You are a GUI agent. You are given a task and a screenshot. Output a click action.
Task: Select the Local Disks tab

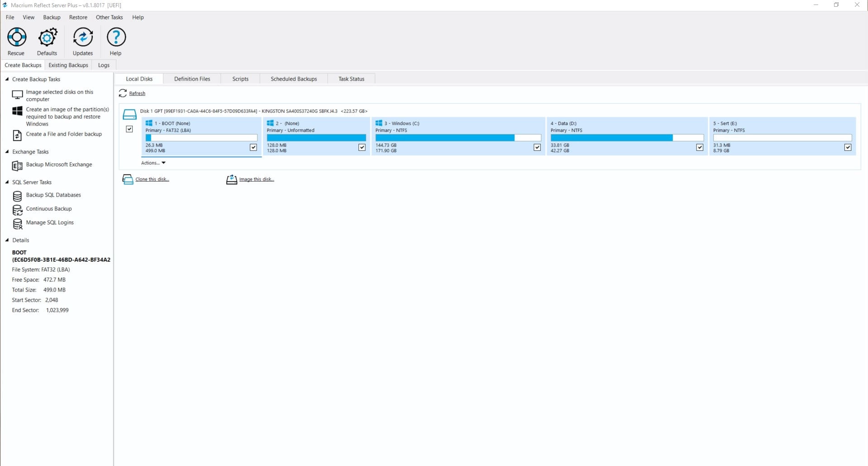139,79
